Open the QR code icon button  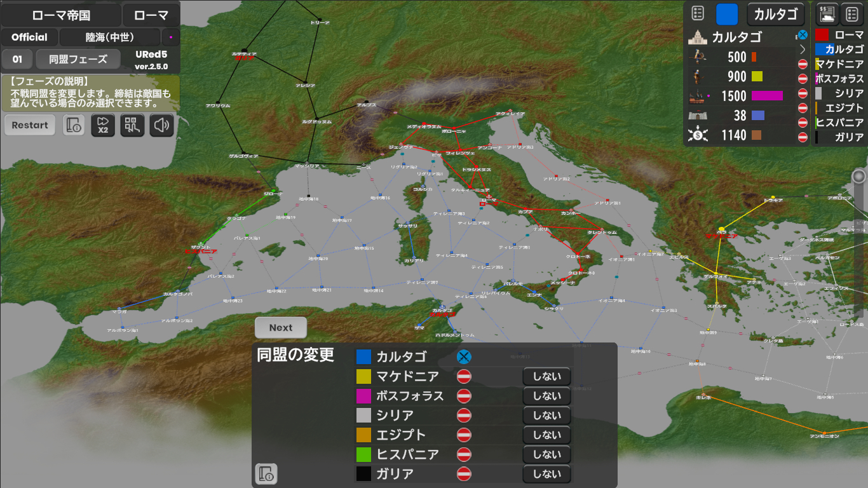(132, 125)
